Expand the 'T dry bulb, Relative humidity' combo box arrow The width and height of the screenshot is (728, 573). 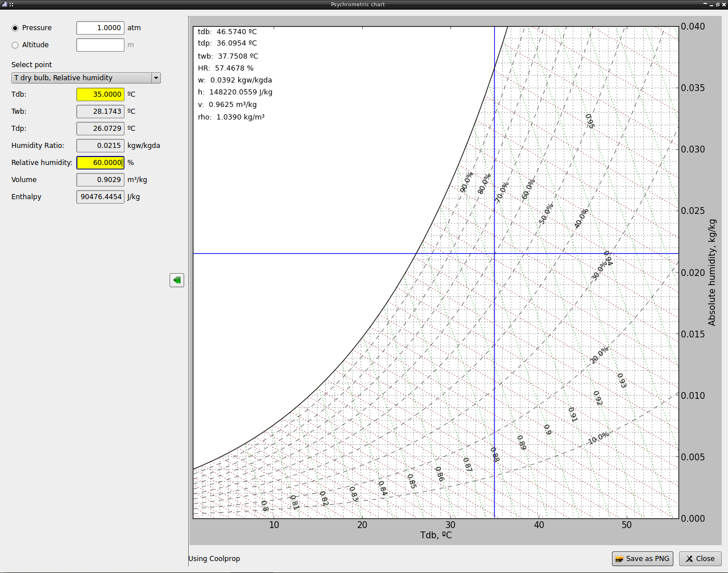tap(155, 78)
